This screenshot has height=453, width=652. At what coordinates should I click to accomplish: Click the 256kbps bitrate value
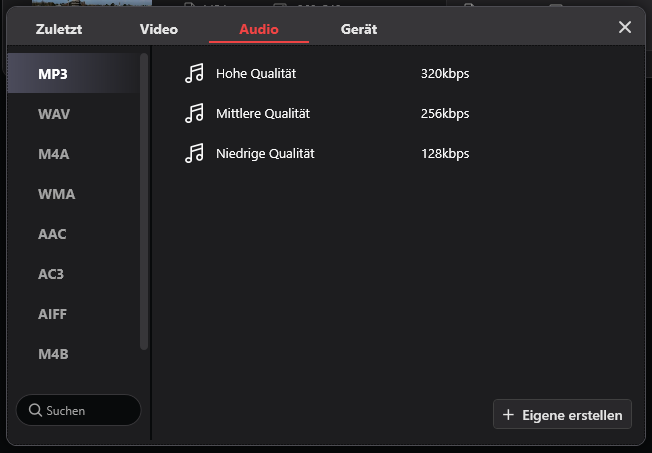click(x=445, y=114)
